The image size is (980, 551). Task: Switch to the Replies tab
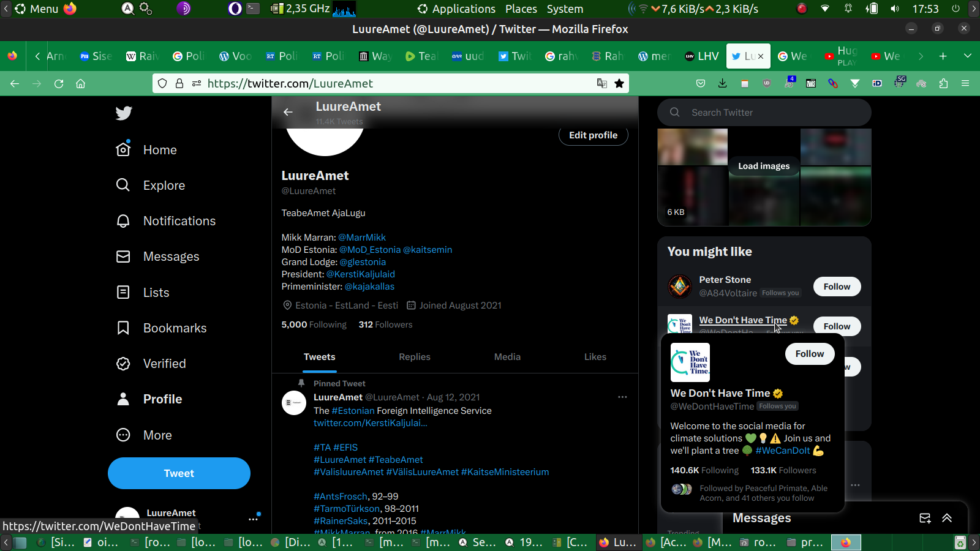(x=415, y=357)
